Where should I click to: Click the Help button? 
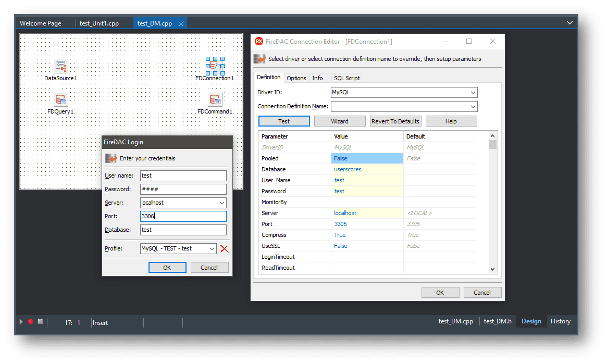[x=451, y=121]
